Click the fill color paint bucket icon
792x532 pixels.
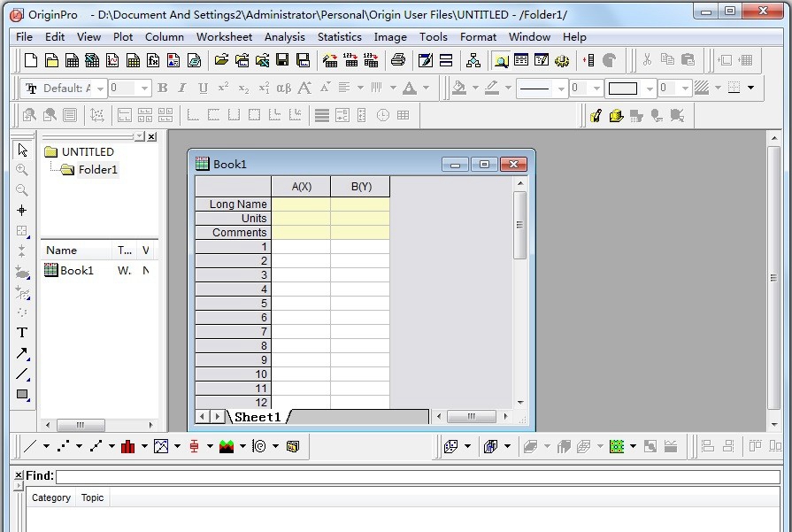459,88
